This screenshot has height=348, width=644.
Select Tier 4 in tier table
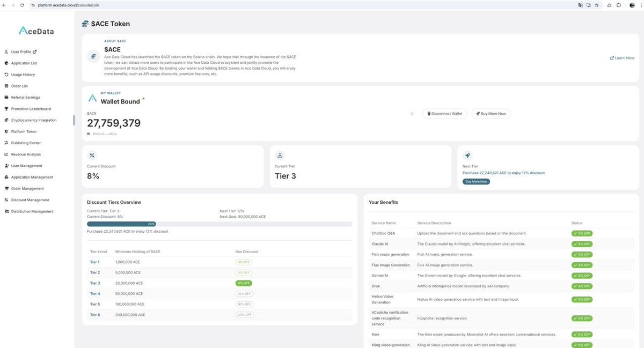[x=94, y=294]
